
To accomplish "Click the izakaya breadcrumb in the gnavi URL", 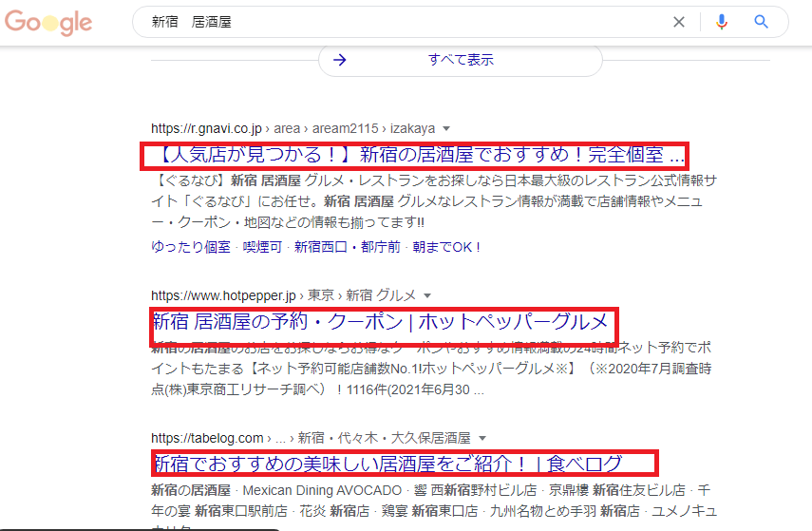I will coord(412,128).
